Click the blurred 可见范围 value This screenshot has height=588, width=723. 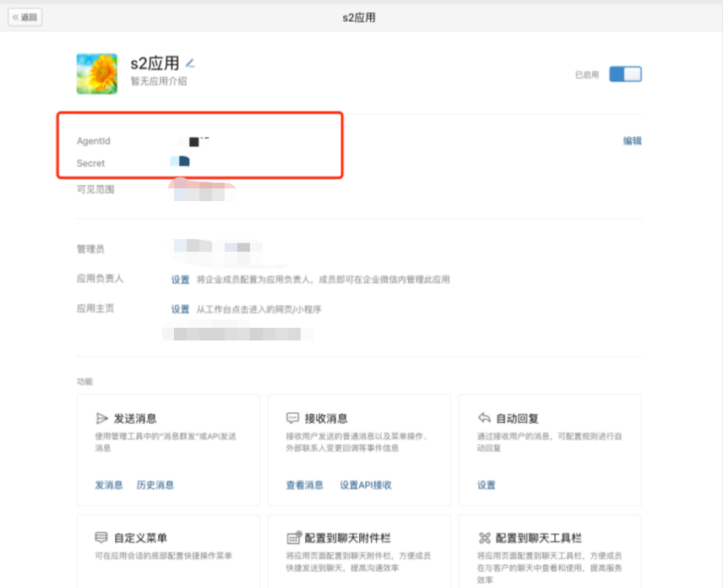tap(199, 193)
